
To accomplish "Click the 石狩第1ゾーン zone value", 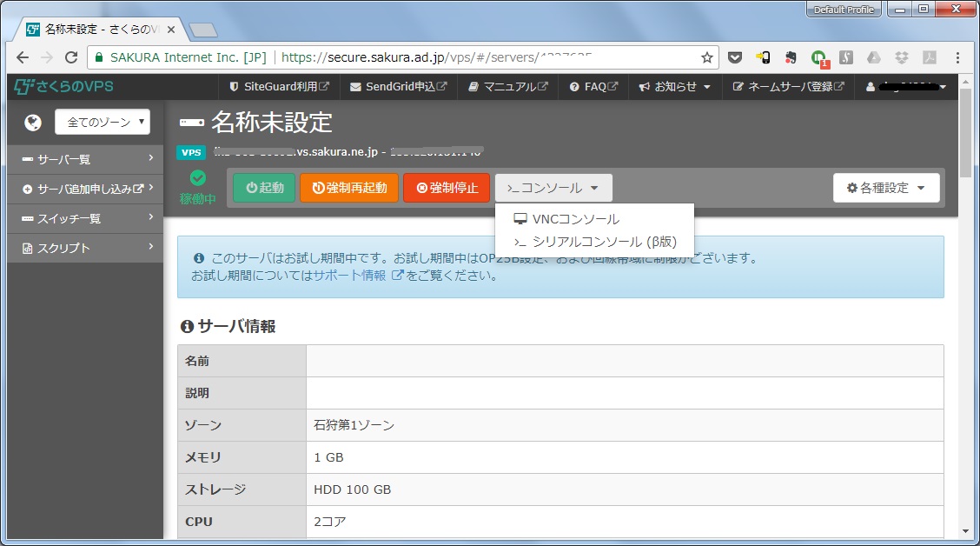I will click(354, 425).
